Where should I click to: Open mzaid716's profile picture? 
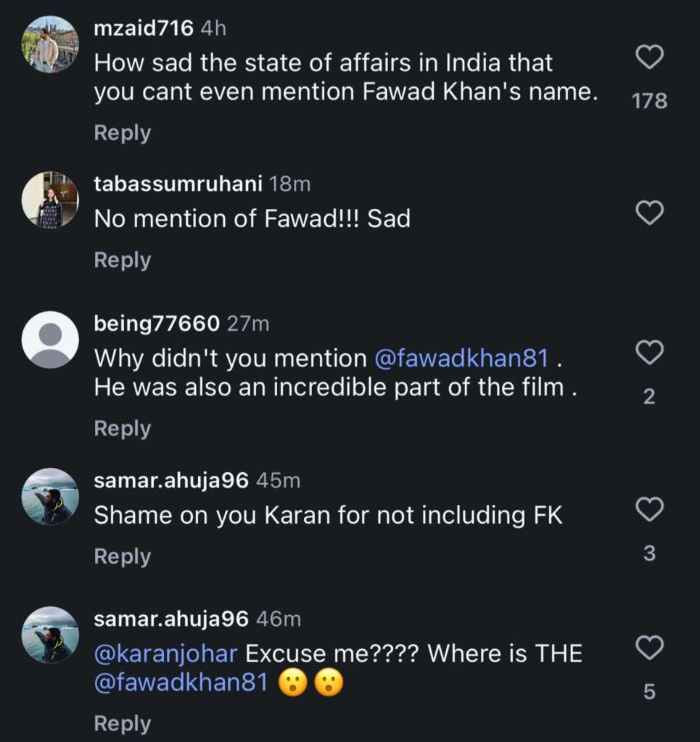point(50,44)
